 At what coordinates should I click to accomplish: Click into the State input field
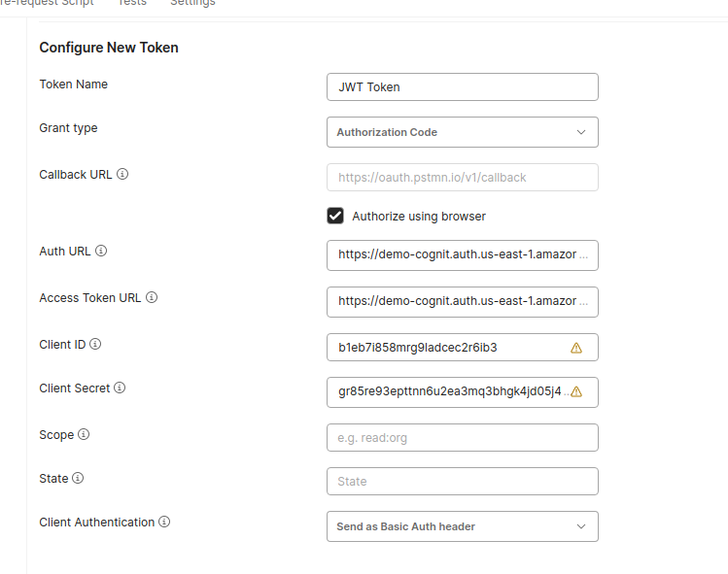click(x=462, y=482)
